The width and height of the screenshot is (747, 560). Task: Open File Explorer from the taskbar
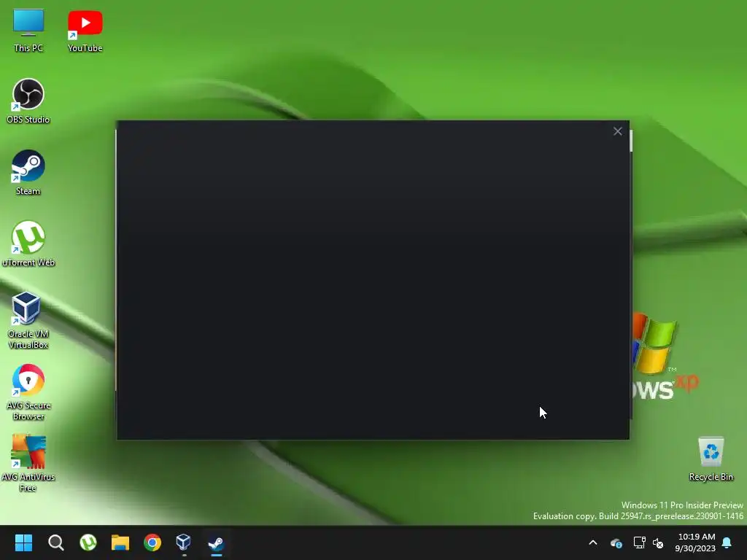(x=120, y=542)
